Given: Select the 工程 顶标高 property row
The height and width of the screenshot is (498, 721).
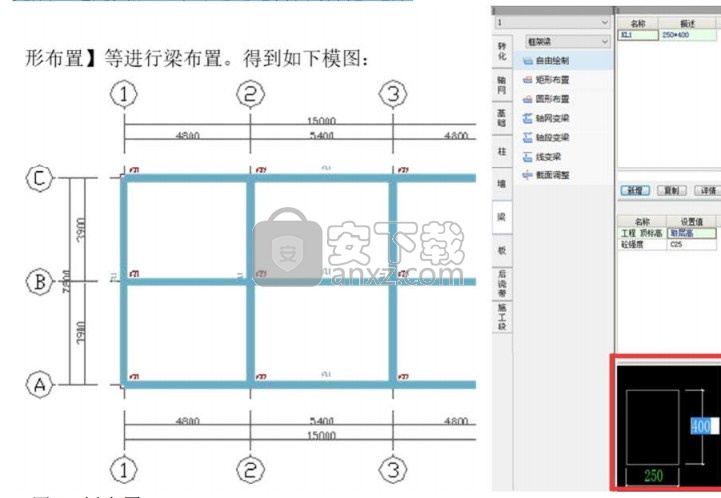Looking at the screenshot, I should 667,233.
